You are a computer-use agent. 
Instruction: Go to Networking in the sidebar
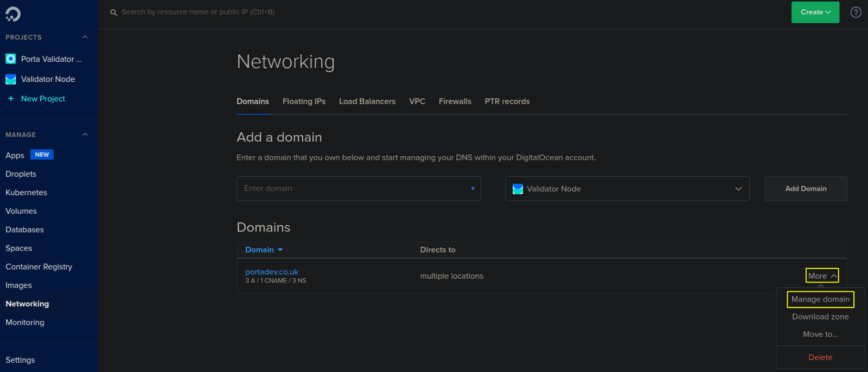pyautogui.click(x=27, y=304)
